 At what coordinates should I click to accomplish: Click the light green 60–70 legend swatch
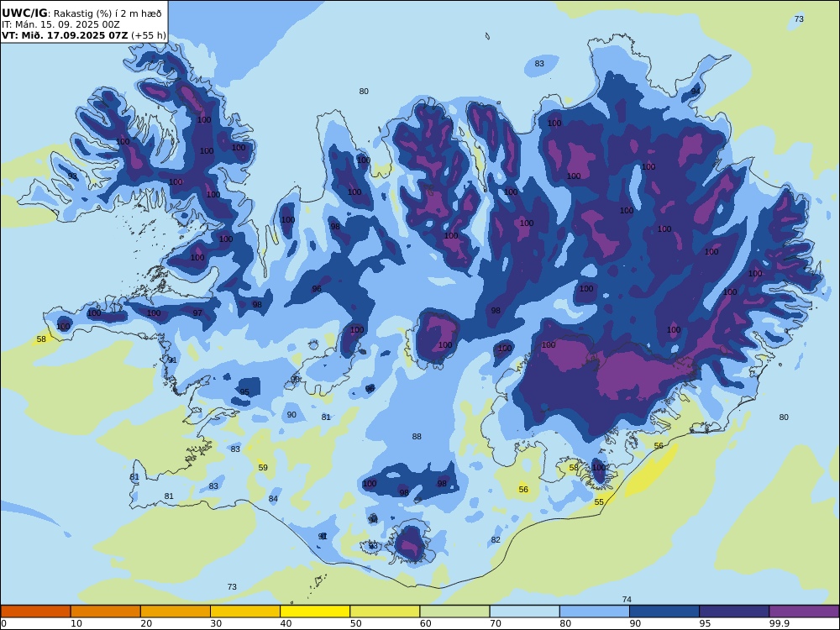[454, 612]
